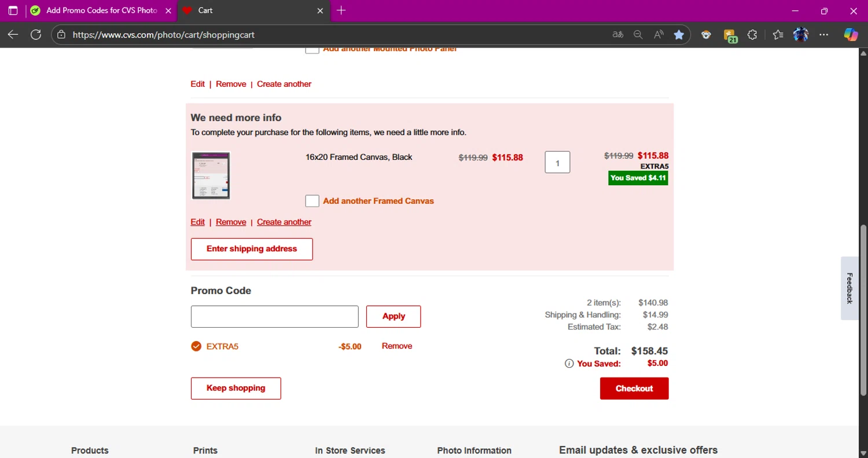Click the You Saved $4.11 badge
Screen dimensions: 868x458
[x=638, y=178]
